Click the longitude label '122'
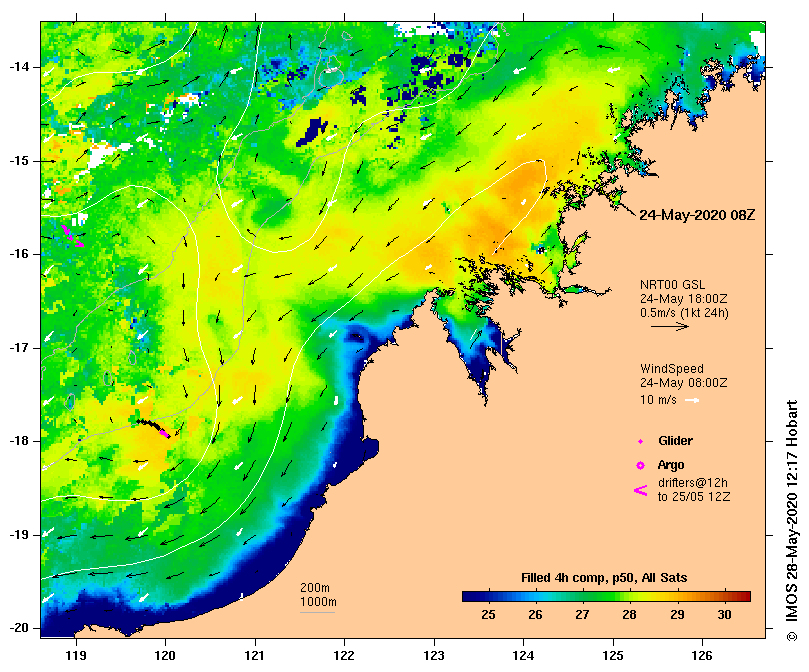The height and width of the screenshot is (672, 809). 344,655
